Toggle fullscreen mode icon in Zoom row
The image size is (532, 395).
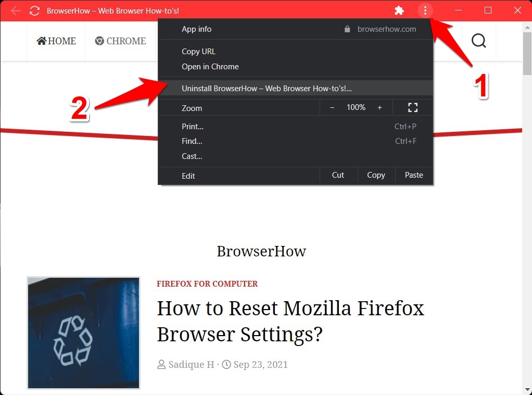[x=413, y=108]
